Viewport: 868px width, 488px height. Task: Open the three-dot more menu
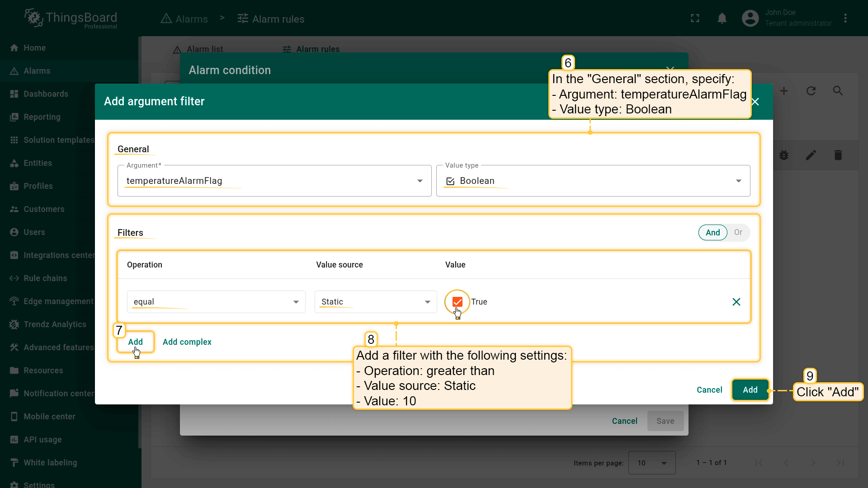[845, 19]
